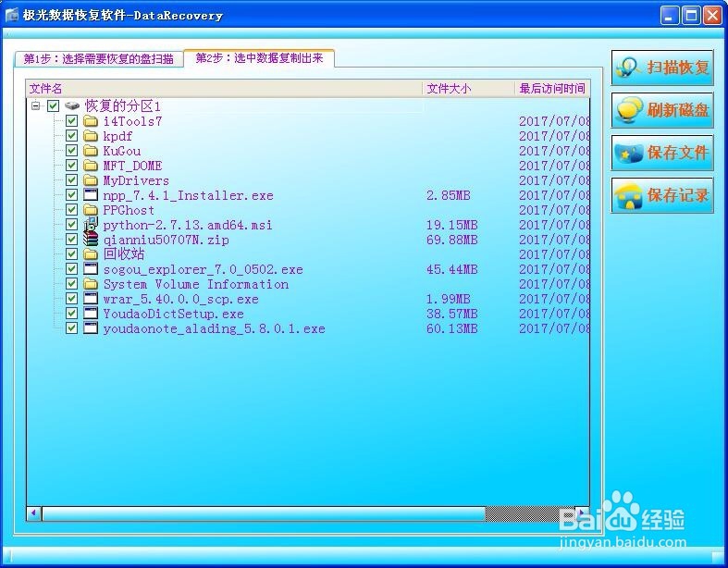728x568 pixels.
Task: Click the MFT_DOME folder icon
Action: [x=91, y=166]
